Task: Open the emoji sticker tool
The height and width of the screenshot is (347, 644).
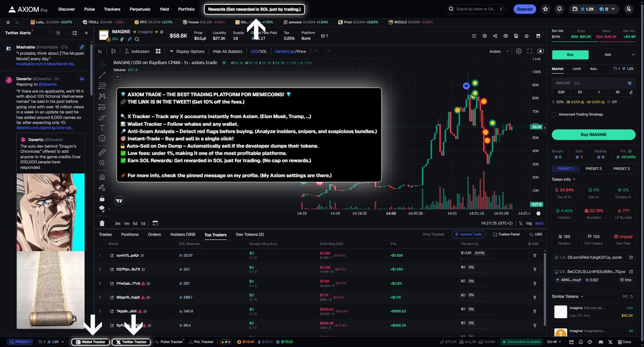Action: 102,139
